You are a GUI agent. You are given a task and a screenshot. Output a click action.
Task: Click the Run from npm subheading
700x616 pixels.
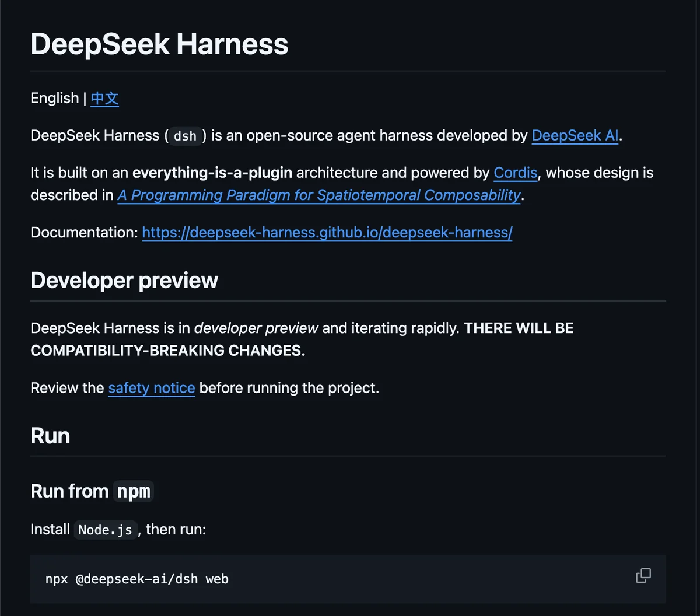[92, 491]
